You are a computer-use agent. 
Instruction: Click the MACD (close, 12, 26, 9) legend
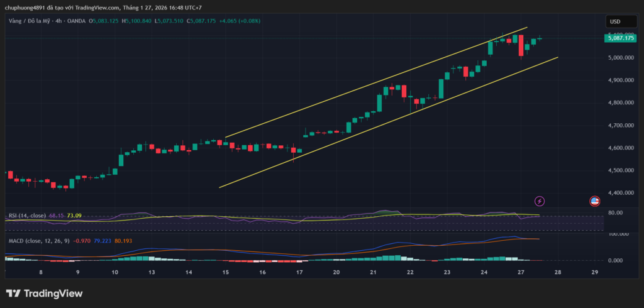[x=38, y=240]
